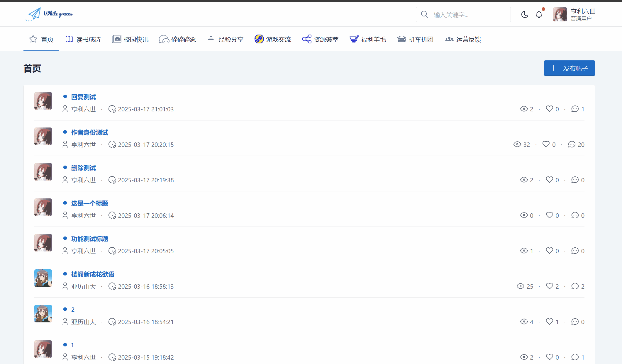Like the 作者身份测试 post via heart icon

click(546, 144)
